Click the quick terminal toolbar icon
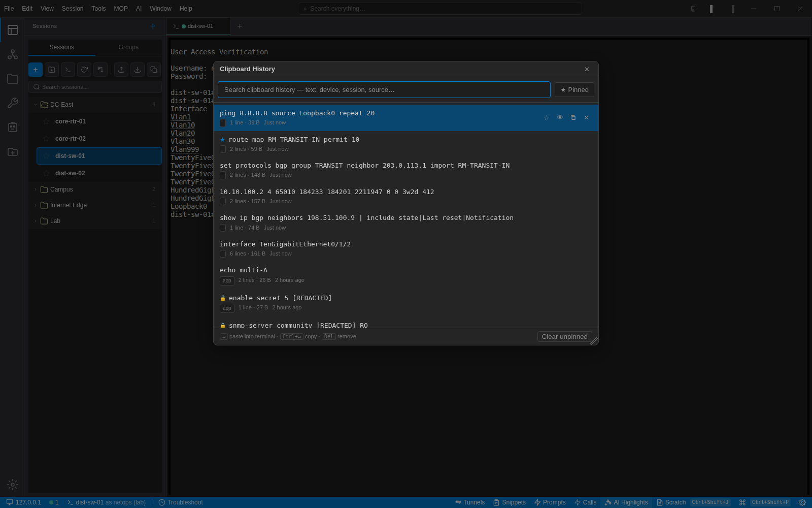Screen dimensions: 812x508 pos(68,70)
